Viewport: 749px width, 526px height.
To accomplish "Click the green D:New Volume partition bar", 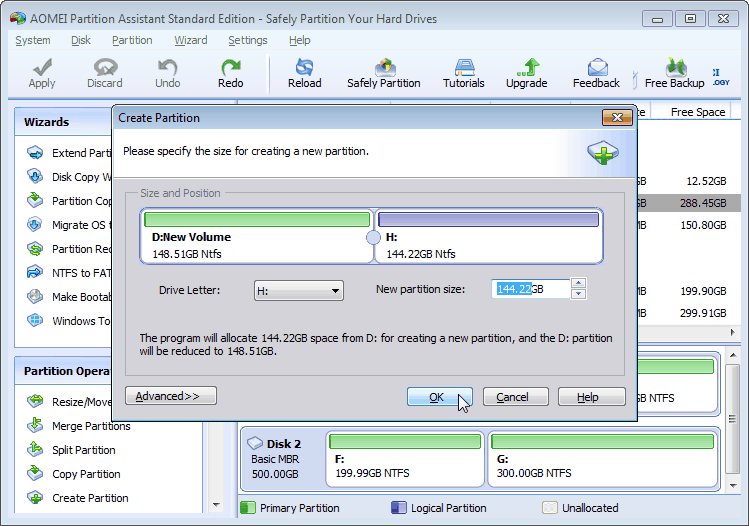I will coord(257,220).
